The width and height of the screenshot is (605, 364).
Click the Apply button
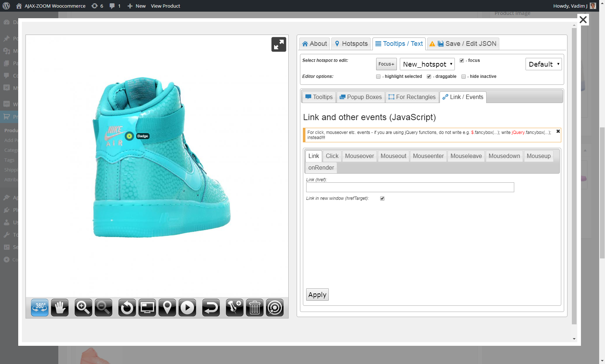point(317,294)
